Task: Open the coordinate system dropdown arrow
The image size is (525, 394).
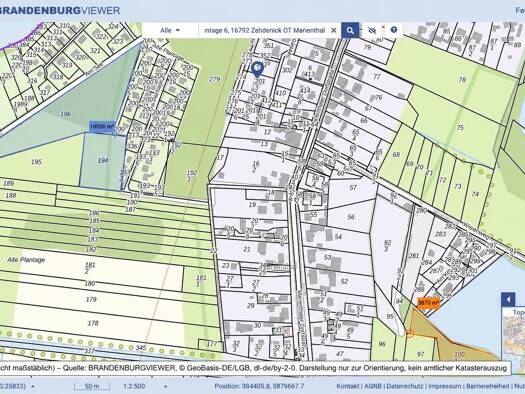Action: pyautogui.click(x=32, y=386)
